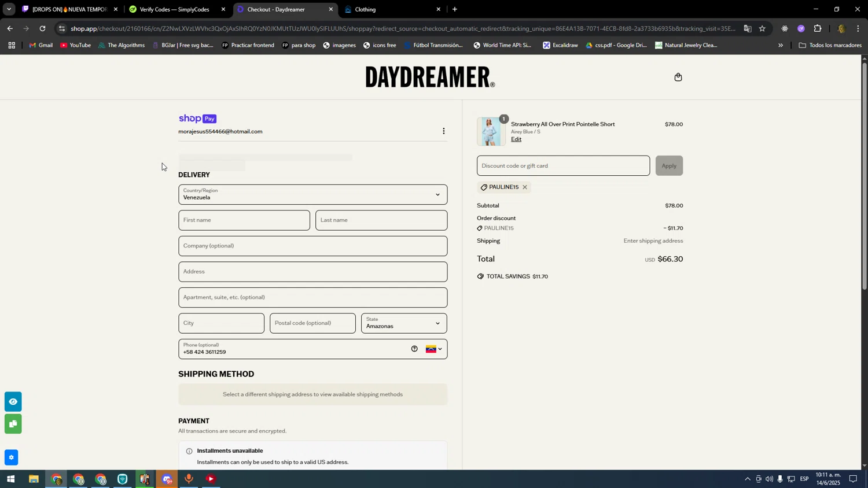Remove the PAULINE15 discount code

pos(525,187)
